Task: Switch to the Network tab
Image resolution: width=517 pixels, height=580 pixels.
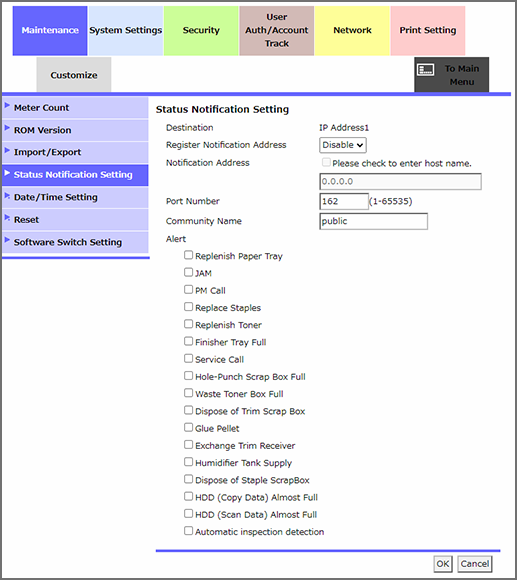Action: pos(352,31)
